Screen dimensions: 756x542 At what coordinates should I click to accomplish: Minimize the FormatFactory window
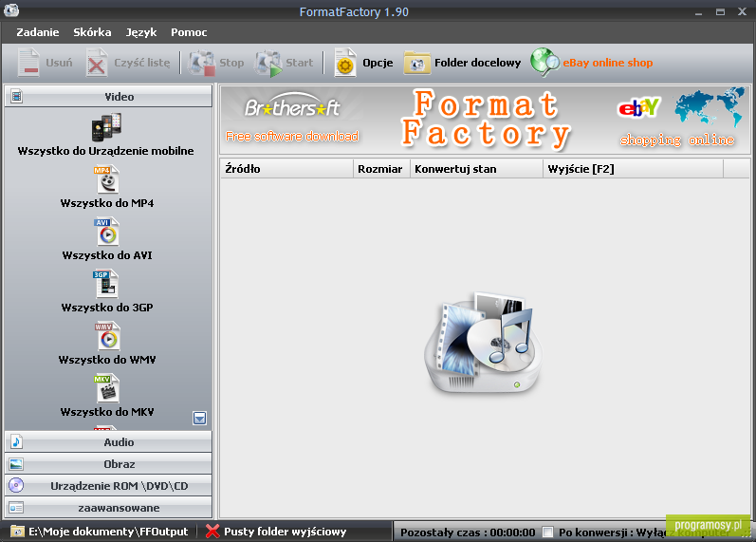(698, 12)
